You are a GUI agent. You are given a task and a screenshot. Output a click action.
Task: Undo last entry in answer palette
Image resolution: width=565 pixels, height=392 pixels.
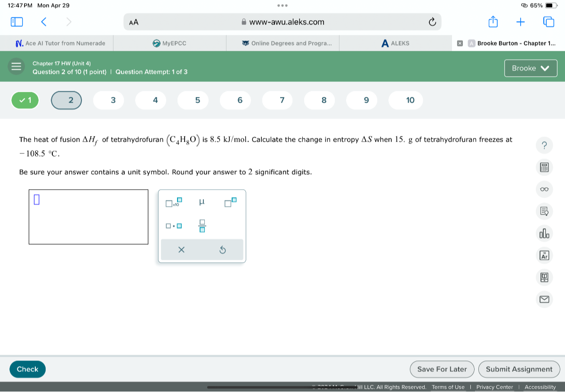[223, 250]
